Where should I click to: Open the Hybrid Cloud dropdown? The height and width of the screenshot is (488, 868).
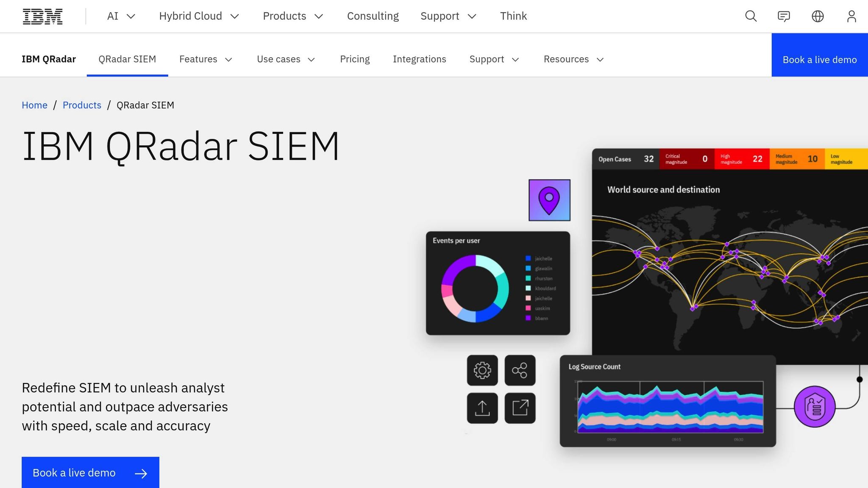tap(199, 16)
